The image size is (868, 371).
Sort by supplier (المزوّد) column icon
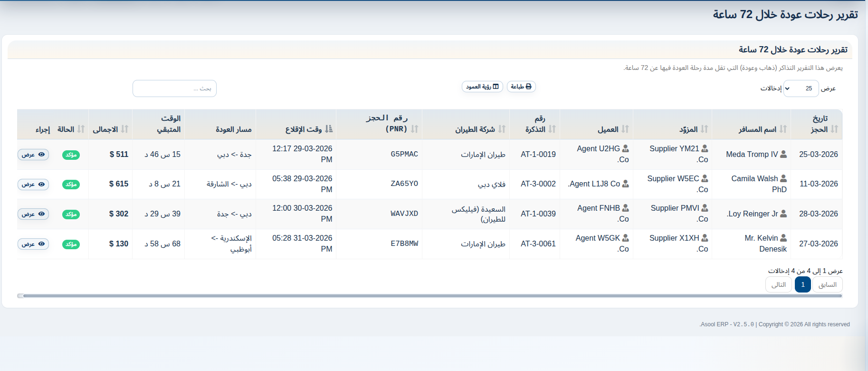click(704, 129)
